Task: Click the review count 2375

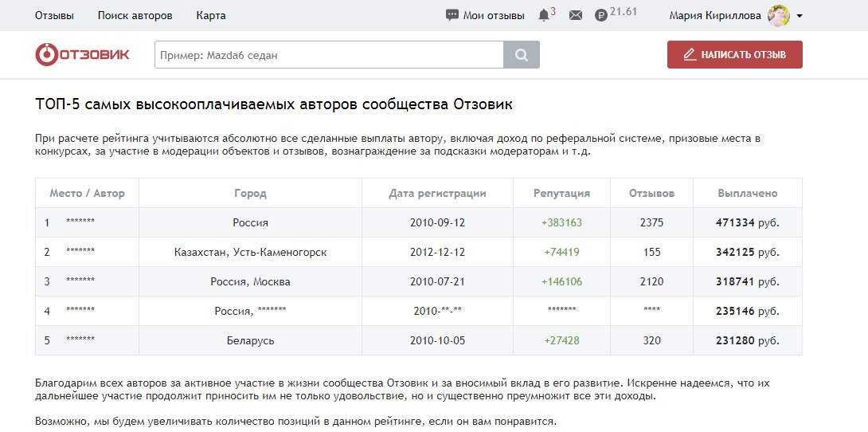Action: coord(651,222)
